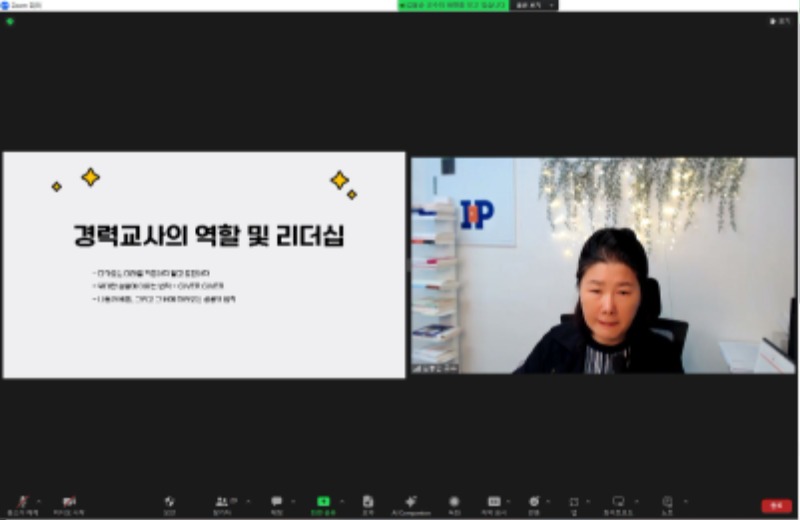Start video with the camera button

point(69,502)
